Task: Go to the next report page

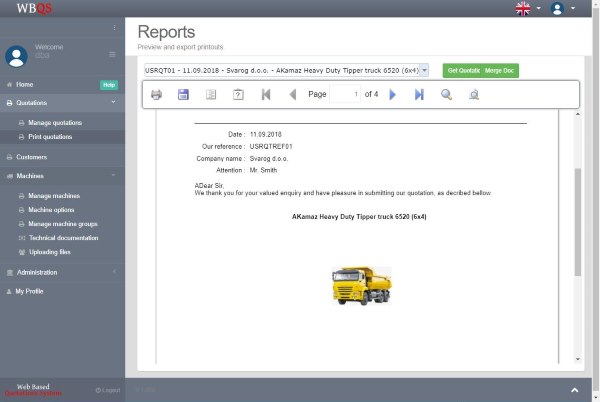Action: 393,94
